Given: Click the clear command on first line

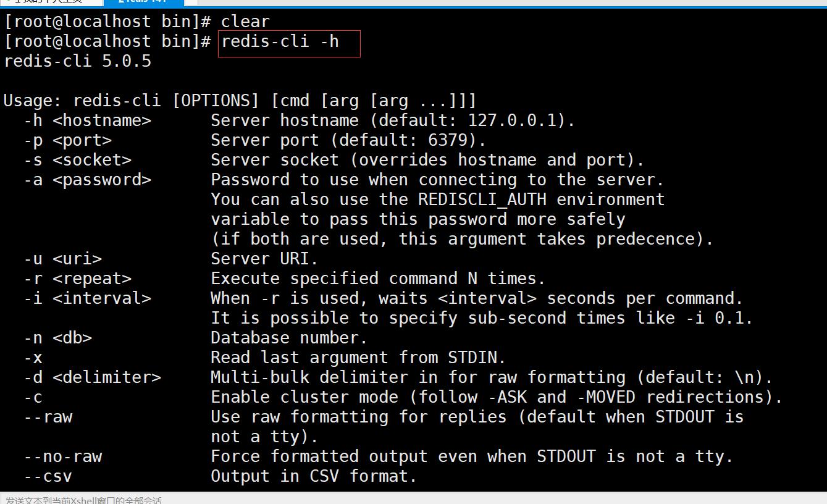Looking at the screenshot, I should pyautogui.click(x=245, y=22).
